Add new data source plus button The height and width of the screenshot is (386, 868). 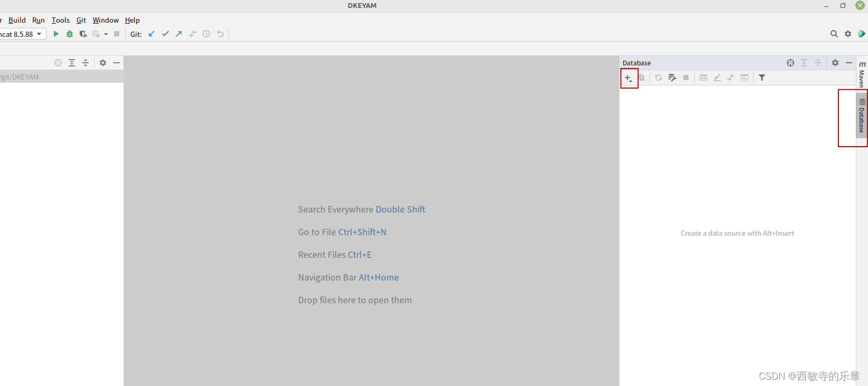click(628, 78)
